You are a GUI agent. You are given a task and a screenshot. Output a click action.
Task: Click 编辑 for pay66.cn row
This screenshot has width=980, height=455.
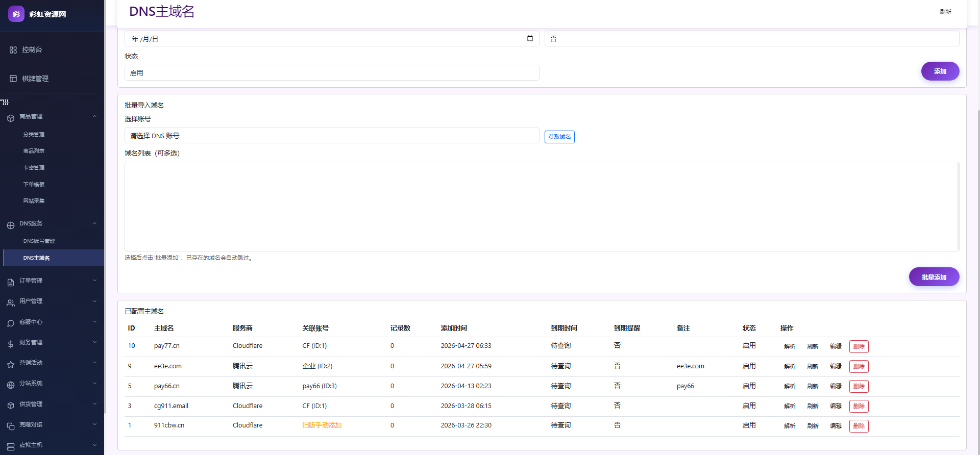pyautogui.click(x=836, y=386)
